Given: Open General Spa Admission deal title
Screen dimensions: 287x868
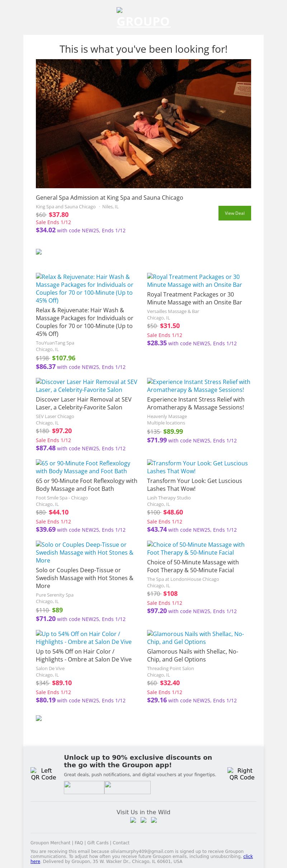Looking at the screenshot, I should (109, 198).
